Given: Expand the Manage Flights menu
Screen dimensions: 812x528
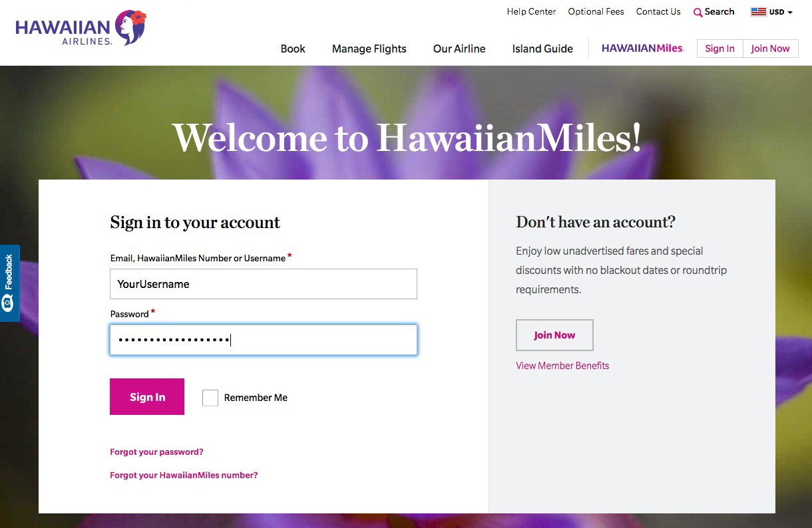Looking at the screenshot, I should point(369,49).
